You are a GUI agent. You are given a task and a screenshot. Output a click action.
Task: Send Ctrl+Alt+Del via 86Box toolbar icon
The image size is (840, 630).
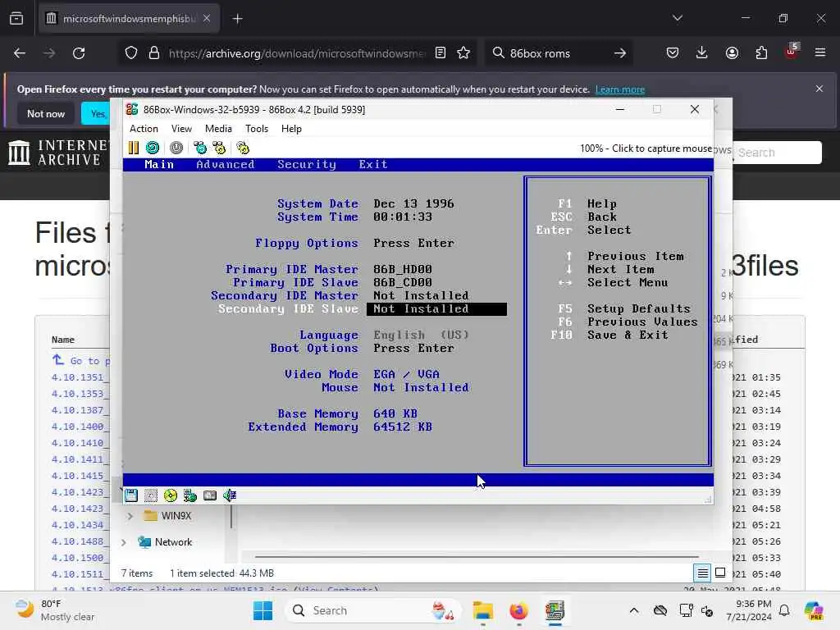point(200,148)
